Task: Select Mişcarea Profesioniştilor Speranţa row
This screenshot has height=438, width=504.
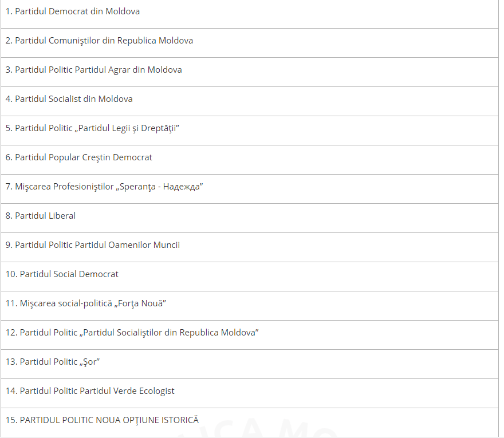Action: coord(250,190)
